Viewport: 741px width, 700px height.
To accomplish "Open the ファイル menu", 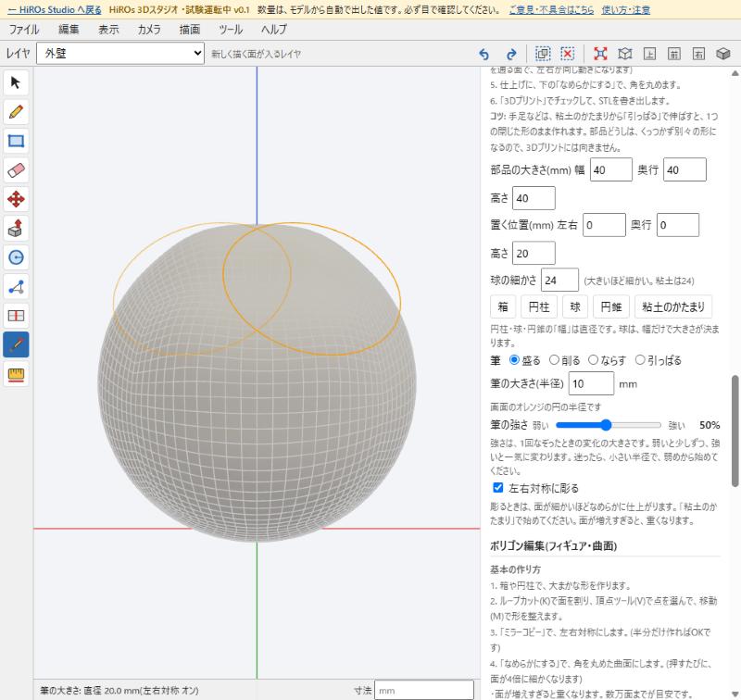I will coord(24,30).
